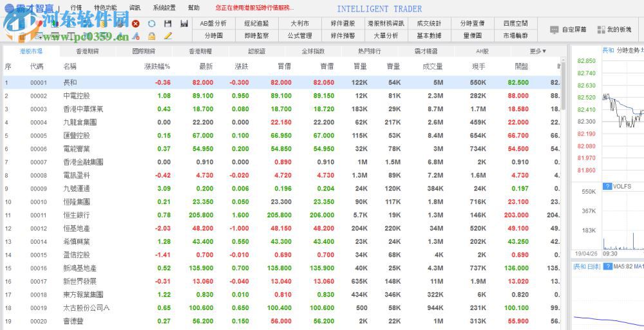The height and width of the screenshot is (330, 644).
Task: Select the 中電控股 row
Action: coord(282,96)
